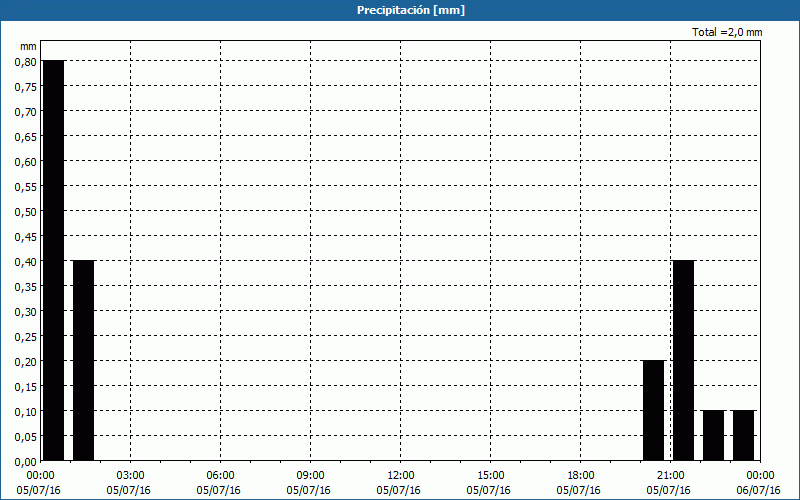Pick the 0,35 y-axis value
The image size is (800, 500).
(26, 287)
